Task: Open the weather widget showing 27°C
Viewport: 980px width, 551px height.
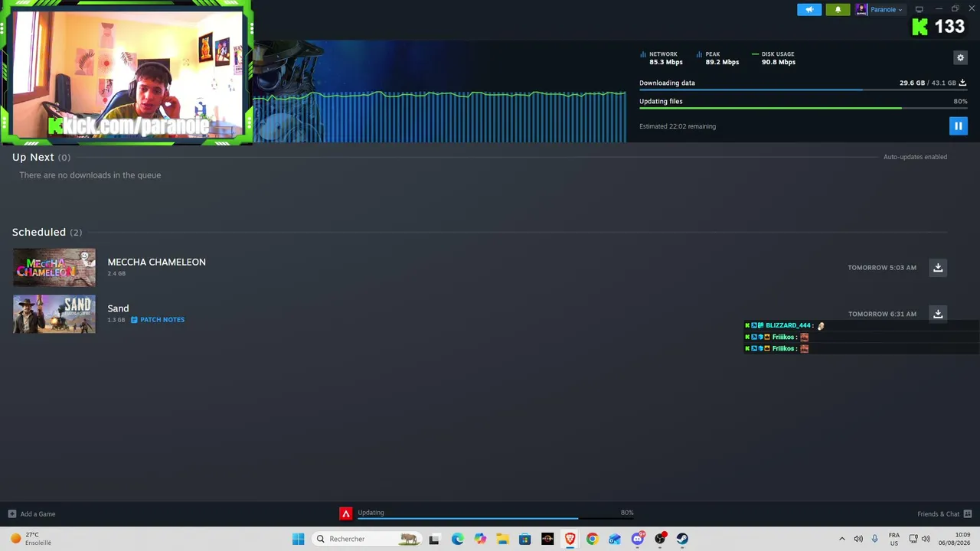Action: coord(31,539)
